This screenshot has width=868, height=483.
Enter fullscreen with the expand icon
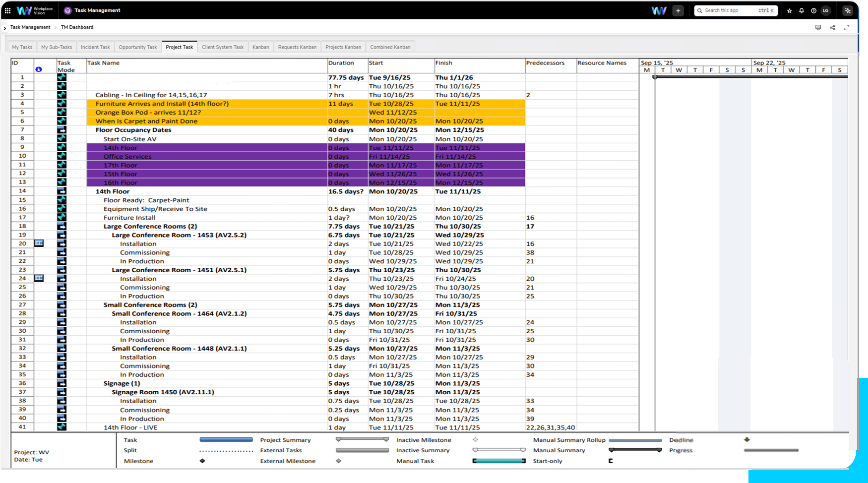tap(847, 27)
